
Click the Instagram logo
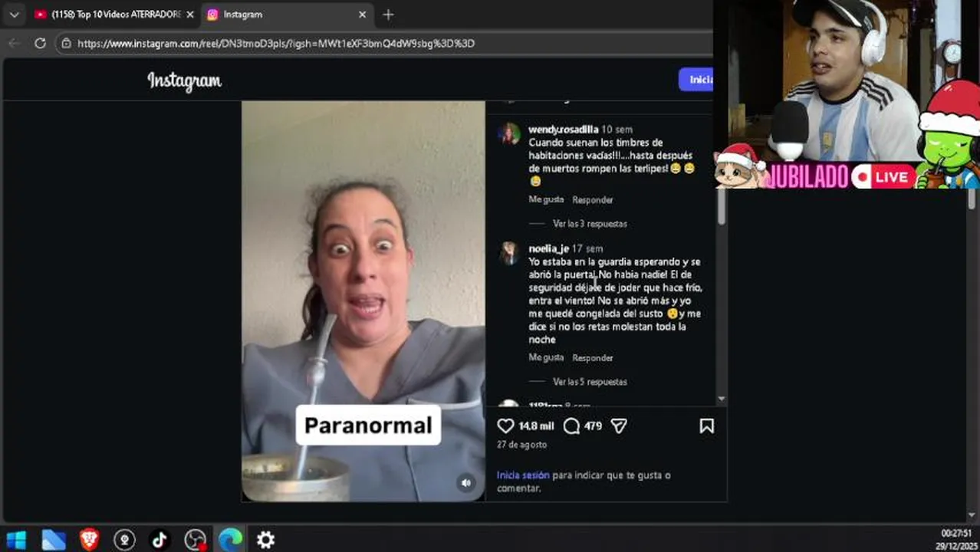click(184, 80)
